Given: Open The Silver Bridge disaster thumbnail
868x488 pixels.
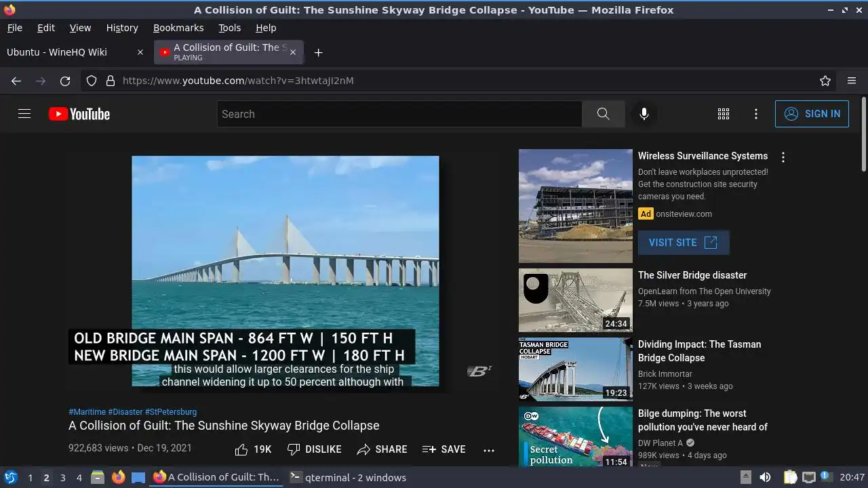Looking at the screenshot, I should [576, 300].
